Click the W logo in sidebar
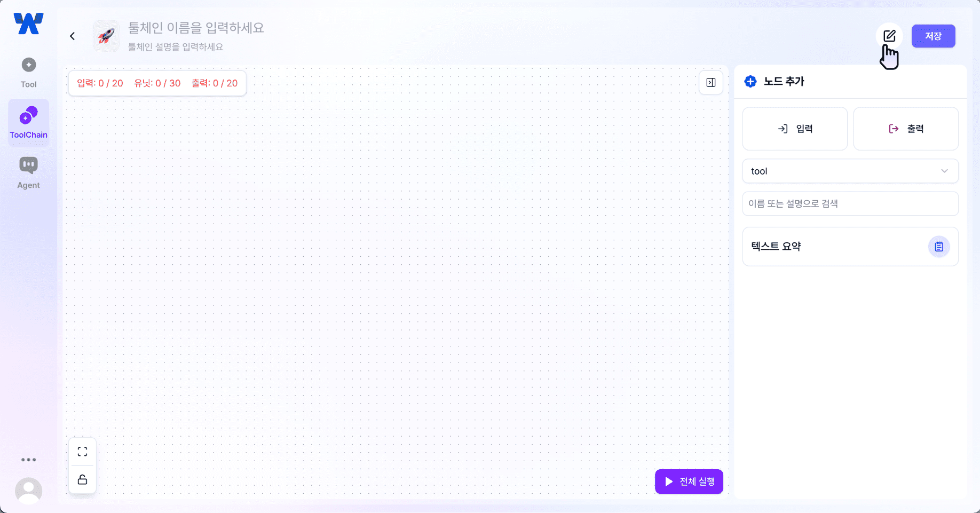The width and height of the screenshot is (980, 513). coord(28,24)
